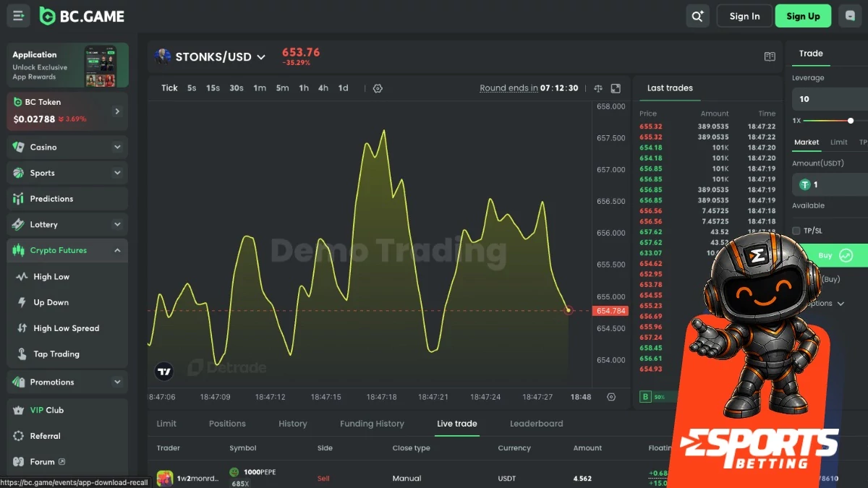Click the 654.784 current price marker
This screenshot has height=488, width=868.
(610, 311)
